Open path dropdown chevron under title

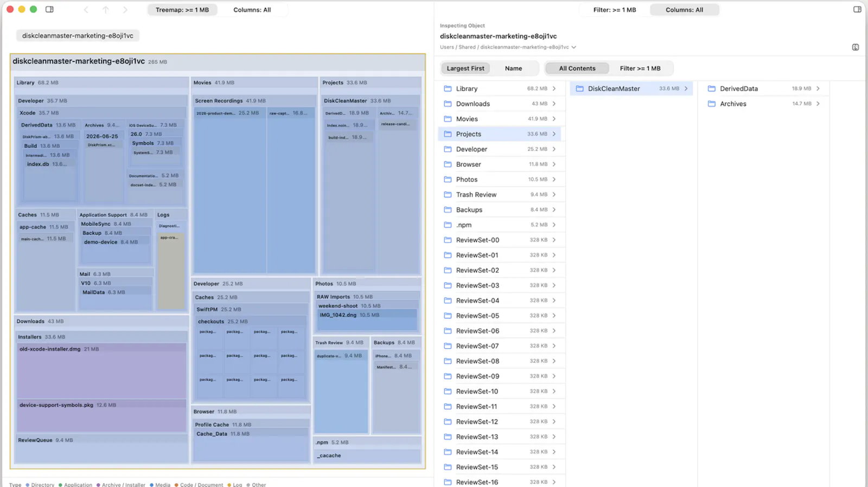pos(574,47)
